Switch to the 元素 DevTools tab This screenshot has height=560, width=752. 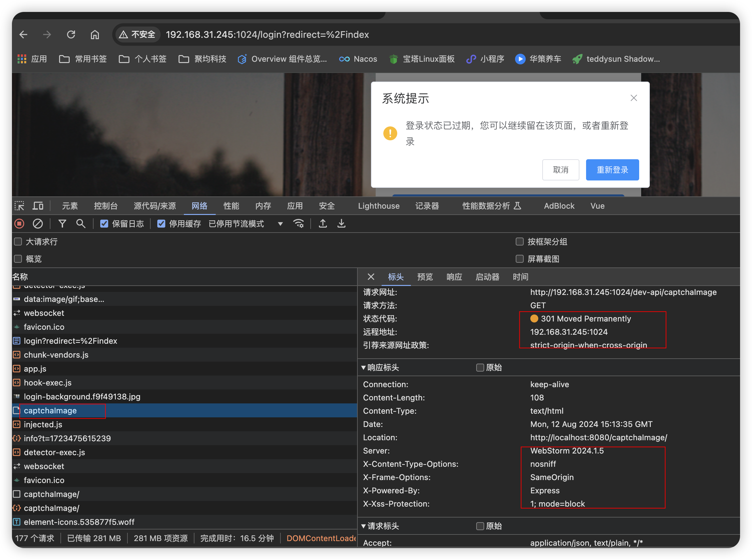pos(70,206)
